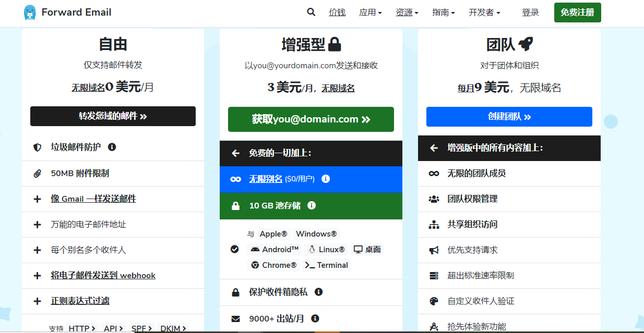The width and height of the screenshot is (644, 333).
Task: Click the Windows® platform tag
Action: click(x=316, y=234)
